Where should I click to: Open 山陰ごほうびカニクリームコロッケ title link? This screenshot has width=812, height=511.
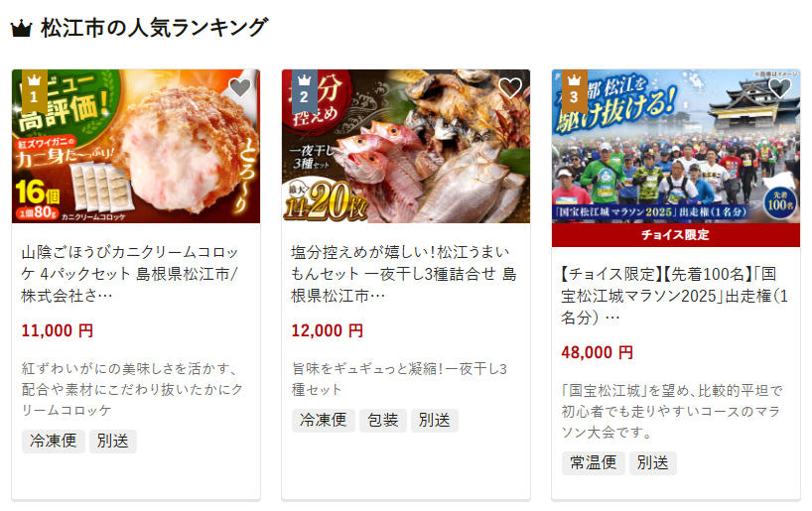130,274
